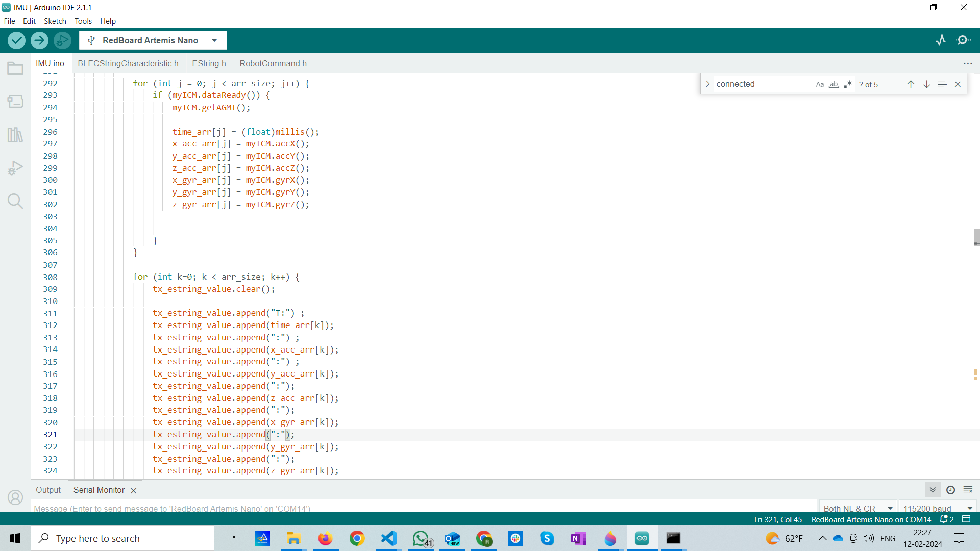Open Skype from the taskbar
Image resolution: width=980 pixels, height=551 pixels.
point(547,538)
